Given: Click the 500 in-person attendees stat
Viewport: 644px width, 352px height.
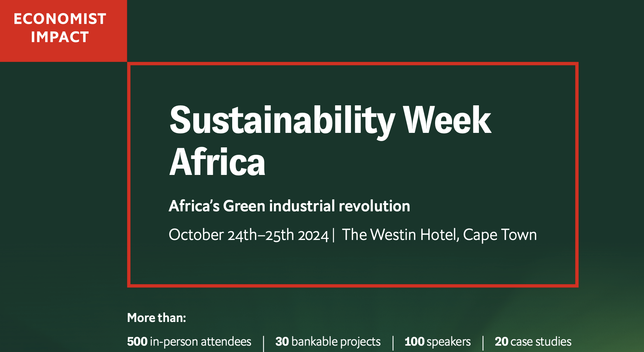Looking at the screenshot, I should pyautogui.click(x=189, y=341).
